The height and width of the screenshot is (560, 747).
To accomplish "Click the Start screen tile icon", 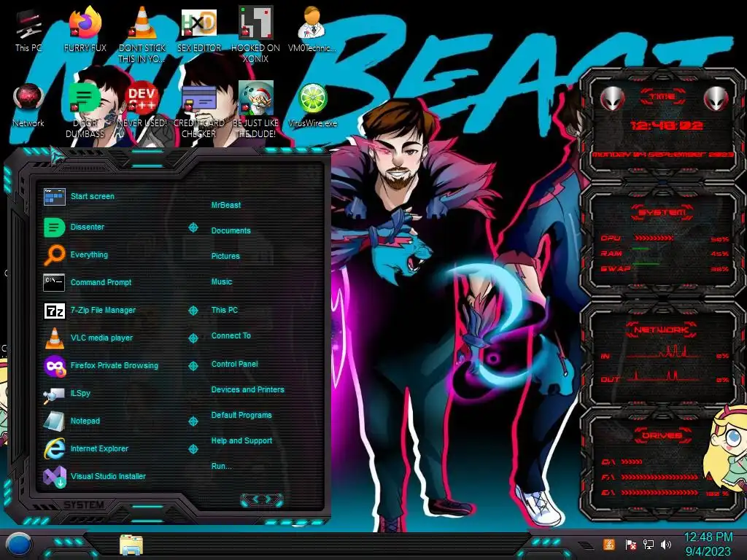I will pyautogui.click(x=54, y=196).
